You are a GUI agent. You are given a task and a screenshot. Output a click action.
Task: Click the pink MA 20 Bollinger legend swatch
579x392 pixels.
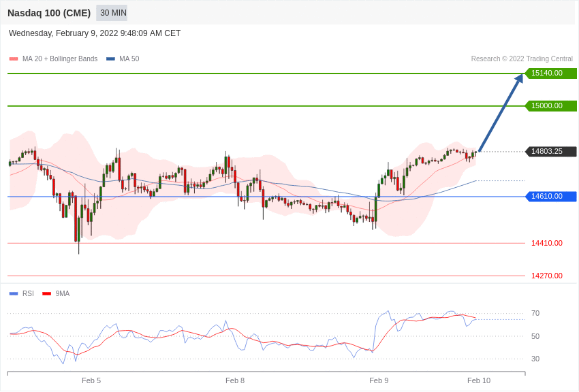[14, 59]
